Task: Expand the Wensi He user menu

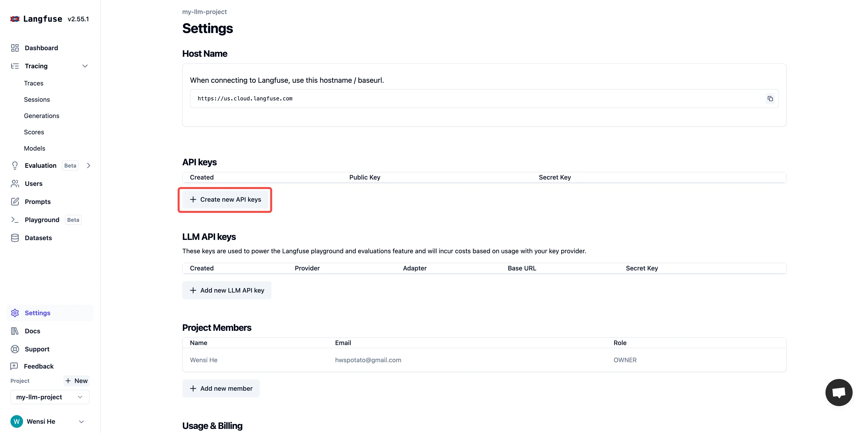Action: point(81,421)
